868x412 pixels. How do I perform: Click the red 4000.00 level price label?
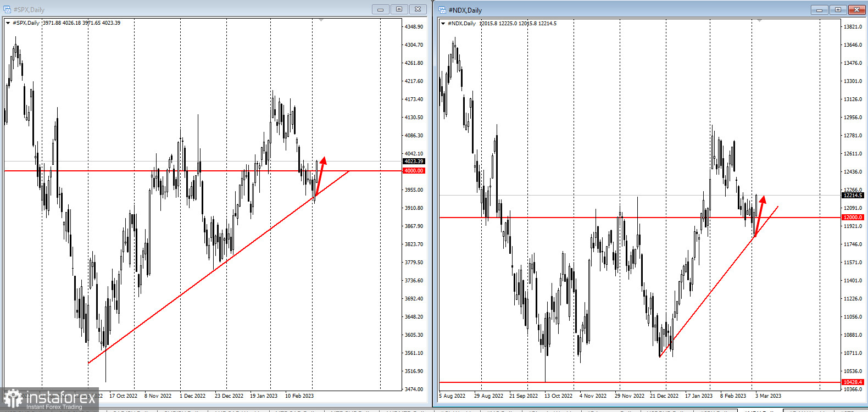tap(414, 171)
